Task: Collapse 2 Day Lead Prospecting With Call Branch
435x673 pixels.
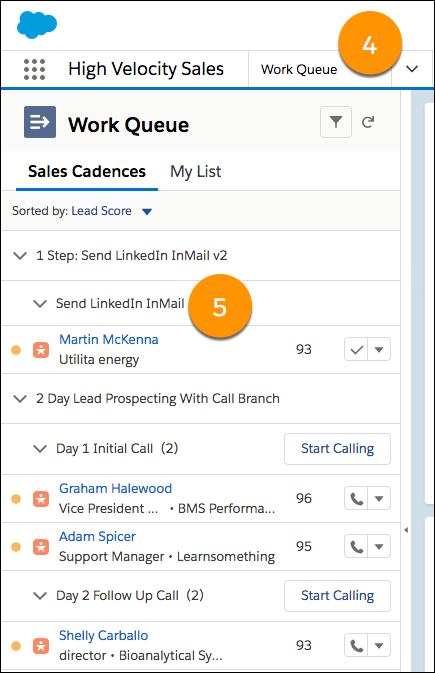Action: tap(20, 399)
